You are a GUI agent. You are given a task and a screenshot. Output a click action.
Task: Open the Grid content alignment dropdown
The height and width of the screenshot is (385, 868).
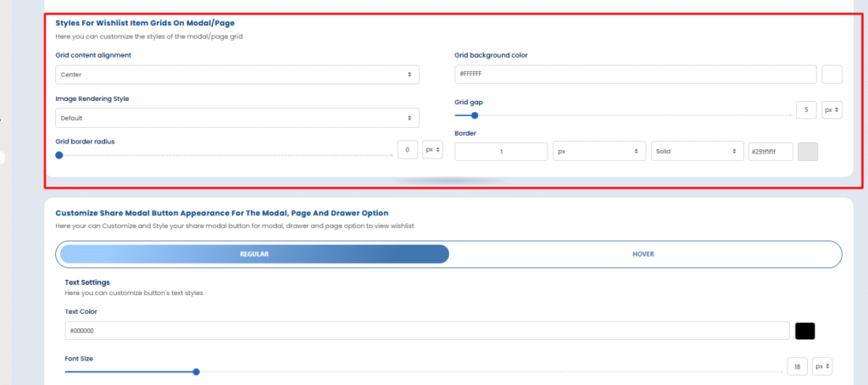point(237,75)
